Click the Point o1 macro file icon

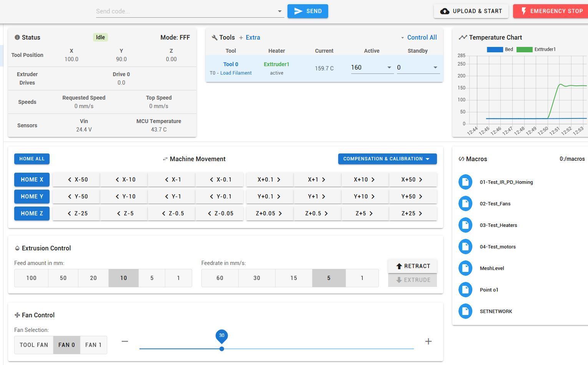[x=465, y=290]
